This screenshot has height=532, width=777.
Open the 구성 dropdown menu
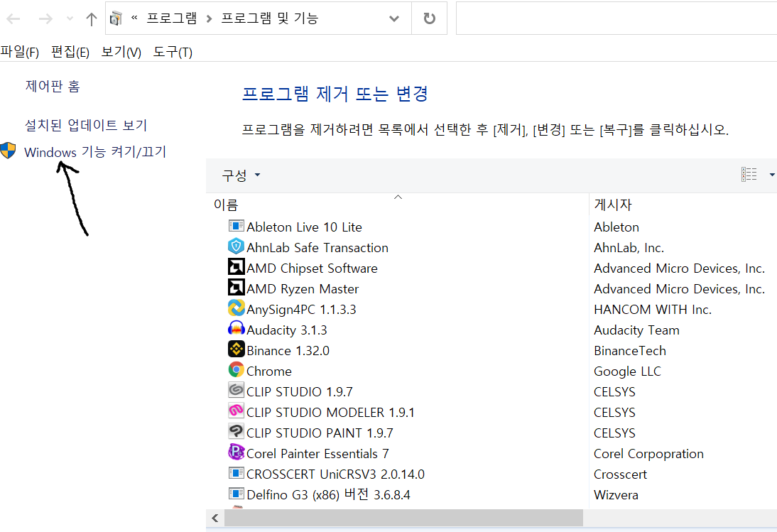(241, 175)
